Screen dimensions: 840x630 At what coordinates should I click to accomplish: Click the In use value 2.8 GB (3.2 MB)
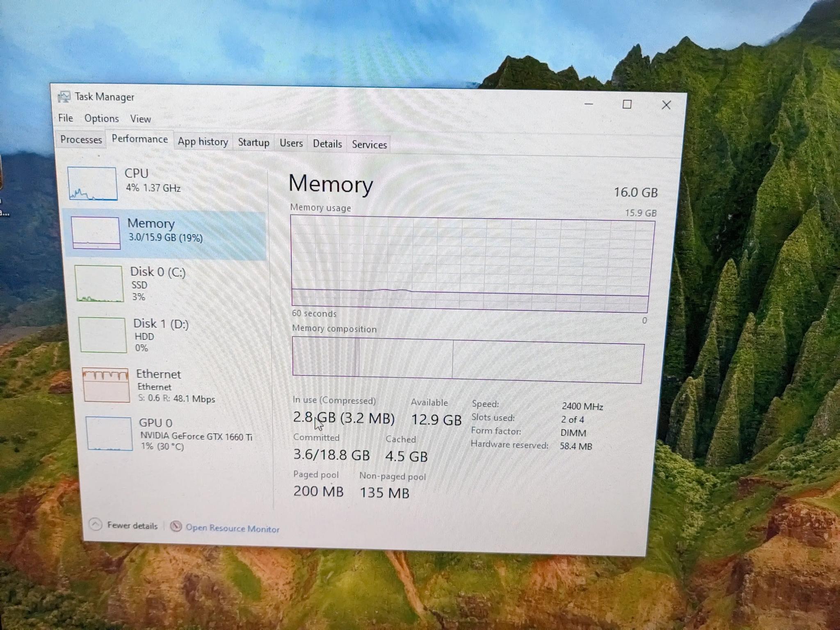(x=344, y=418)
